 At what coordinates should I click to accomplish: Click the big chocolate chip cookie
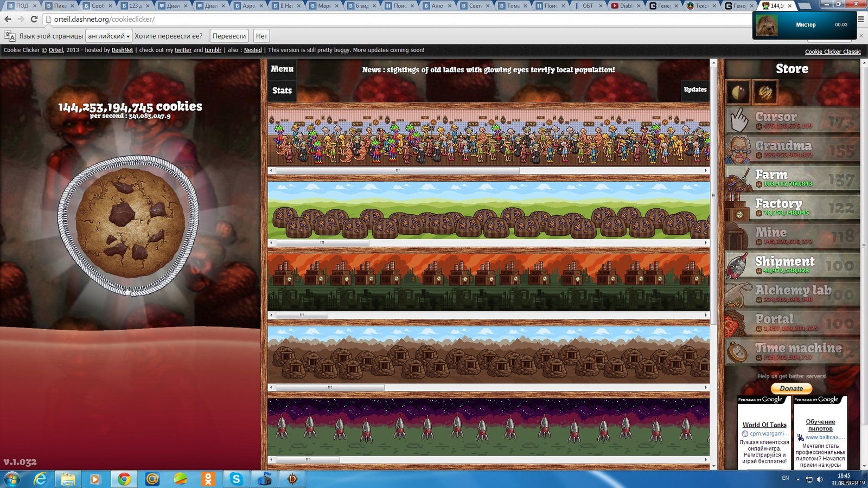click(128, 224)
